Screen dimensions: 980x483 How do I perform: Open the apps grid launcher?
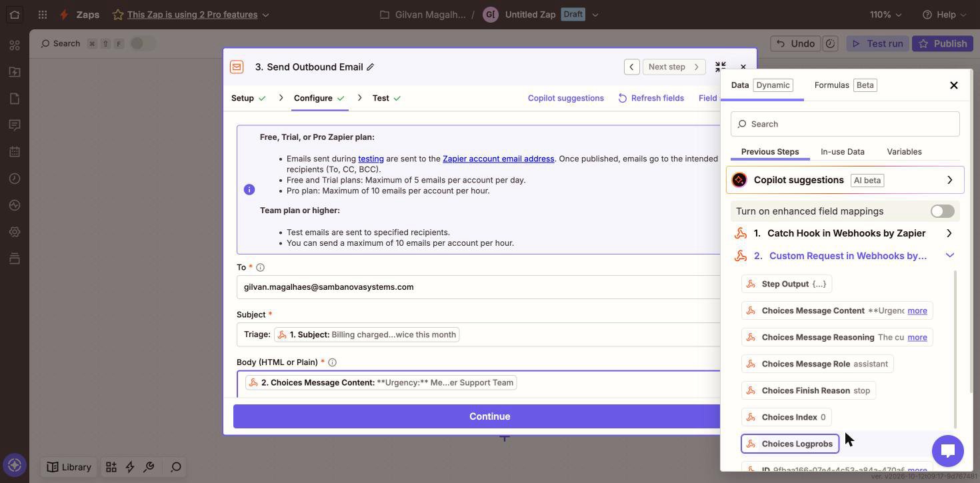coord(43,14)
